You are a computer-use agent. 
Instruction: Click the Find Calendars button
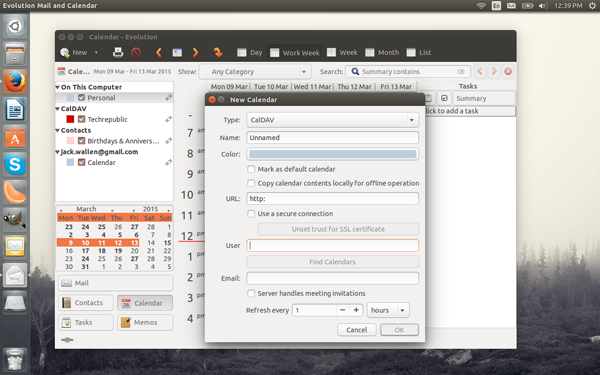332,262
